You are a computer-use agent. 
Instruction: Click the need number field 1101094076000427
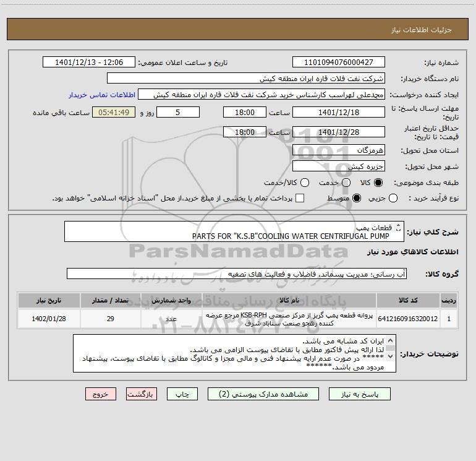point(339,62)
